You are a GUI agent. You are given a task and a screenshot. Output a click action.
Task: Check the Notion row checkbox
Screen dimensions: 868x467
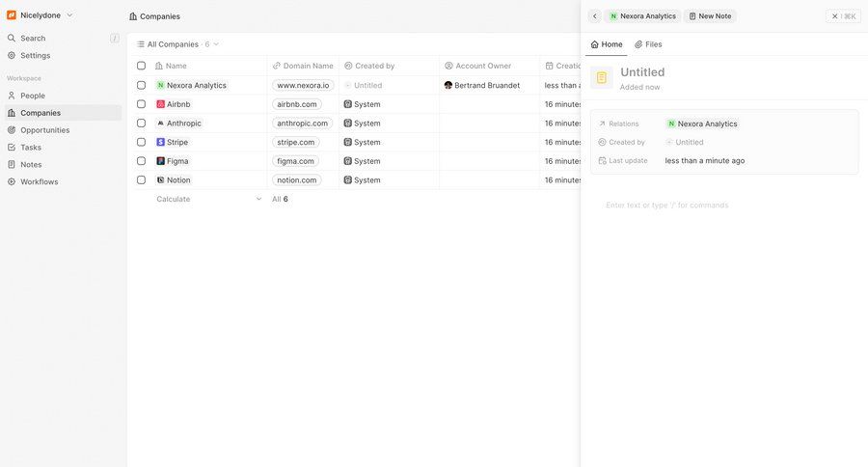[x=141, y=180]
